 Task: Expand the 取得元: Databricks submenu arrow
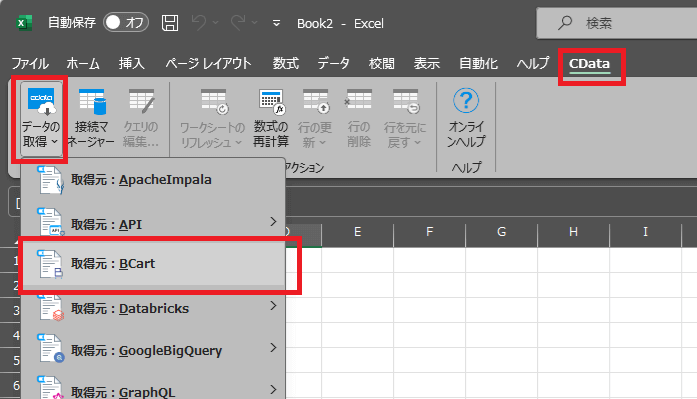click(273, 306)
